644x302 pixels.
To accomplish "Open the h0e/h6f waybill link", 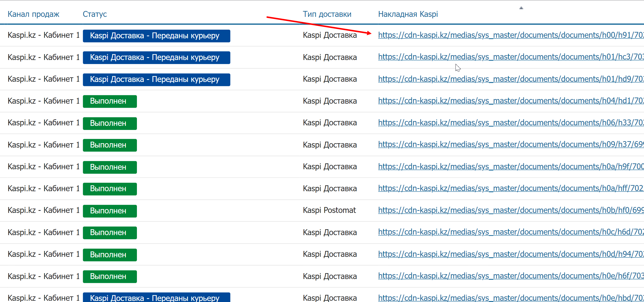I will tap(510, 276).
